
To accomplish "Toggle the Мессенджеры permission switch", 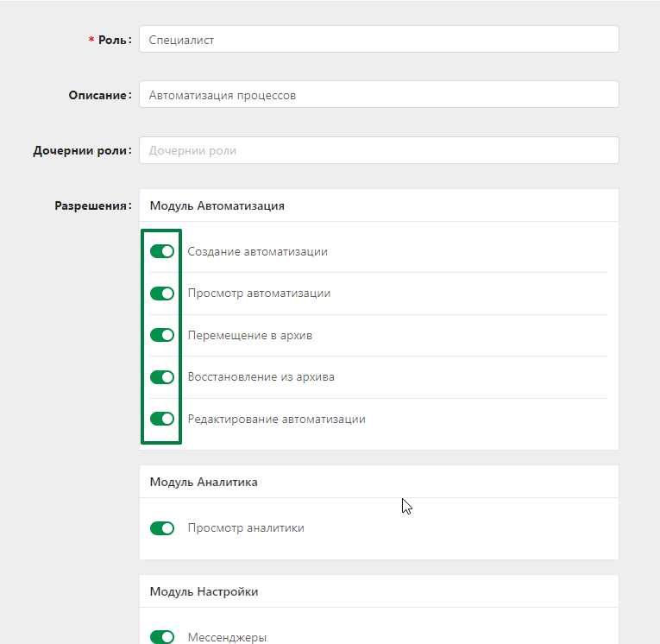I will coord(162,637).
